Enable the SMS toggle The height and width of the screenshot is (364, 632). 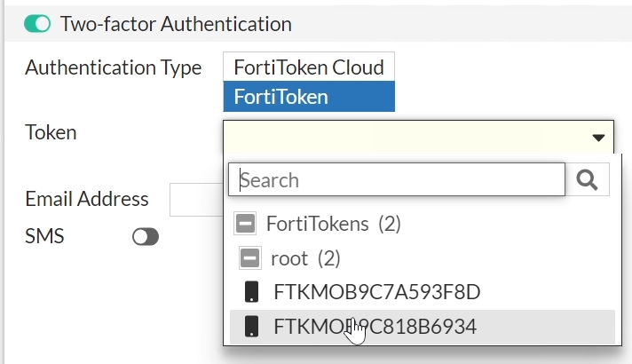pos(146,237)
